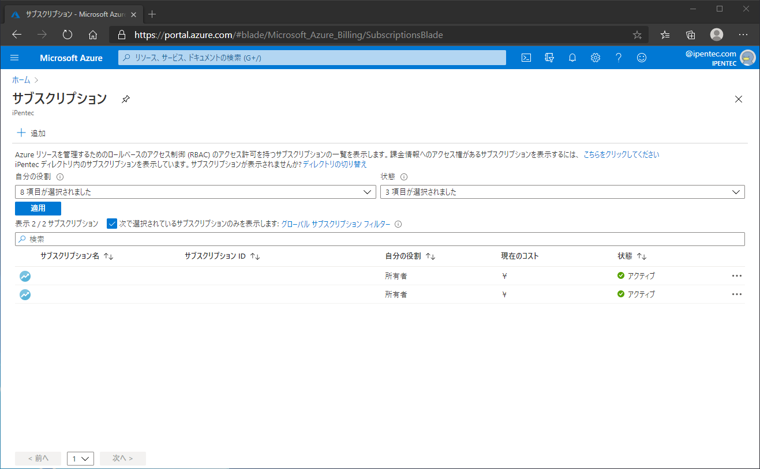Open portal settings gear

tap(595, 58)
